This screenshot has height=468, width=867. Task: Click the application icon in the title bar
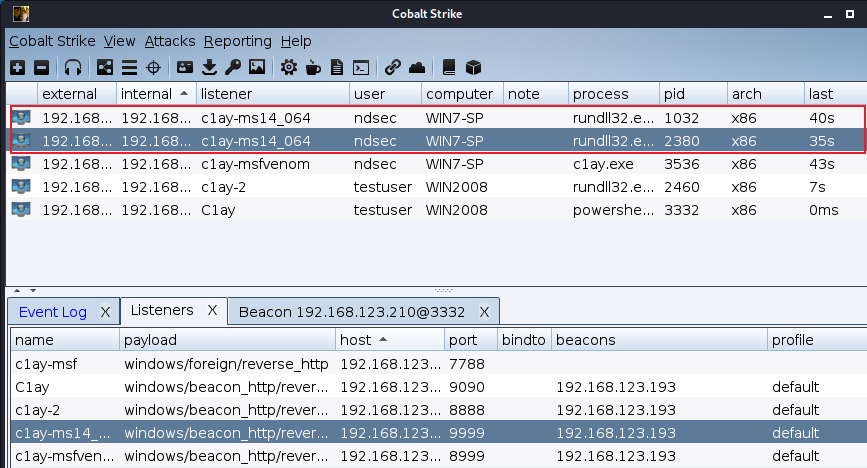coord(21,14)
